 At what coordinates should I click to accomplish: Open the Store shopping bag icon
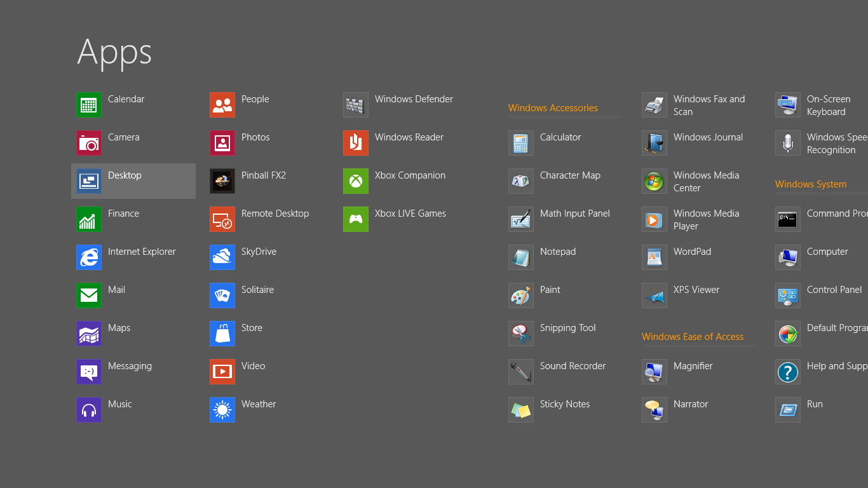(222, 334)
